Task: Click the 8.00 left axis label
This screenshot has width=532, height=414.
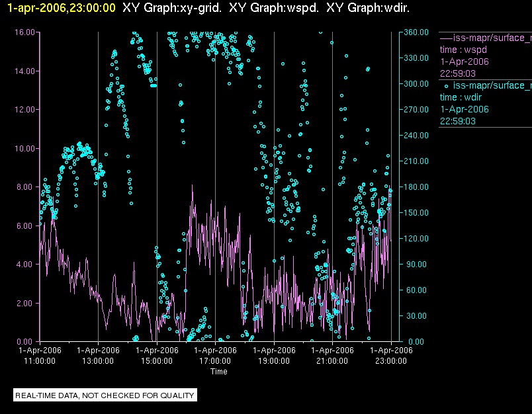Action: click(x=26, y=186)
